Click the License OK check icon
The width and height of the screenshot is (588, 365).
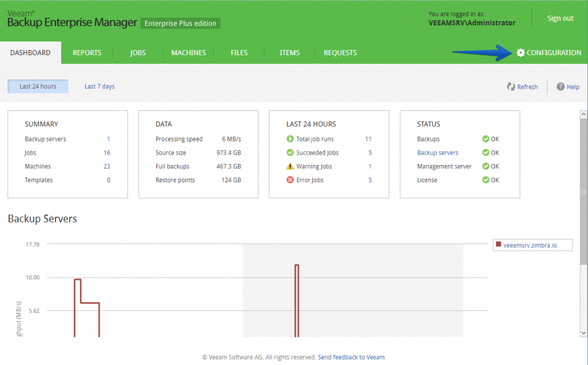[x=486, y=180]
